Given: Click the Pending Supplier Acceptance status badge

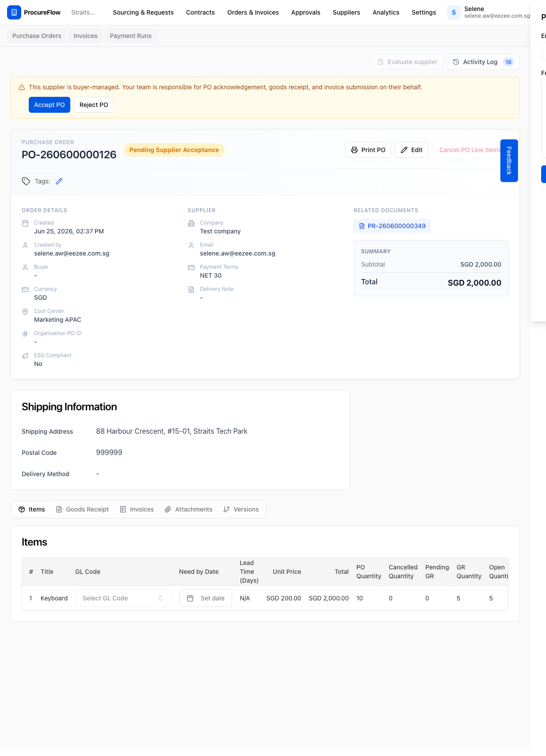Looking at the screenshot, I should [174, 150].
